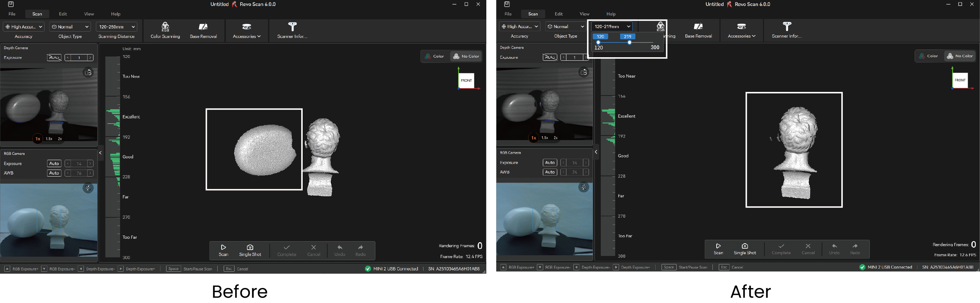Click save icon at top-left of Before window
This screenshot has width=980, height=303.
pyautogui.click(x=11, y=4)
